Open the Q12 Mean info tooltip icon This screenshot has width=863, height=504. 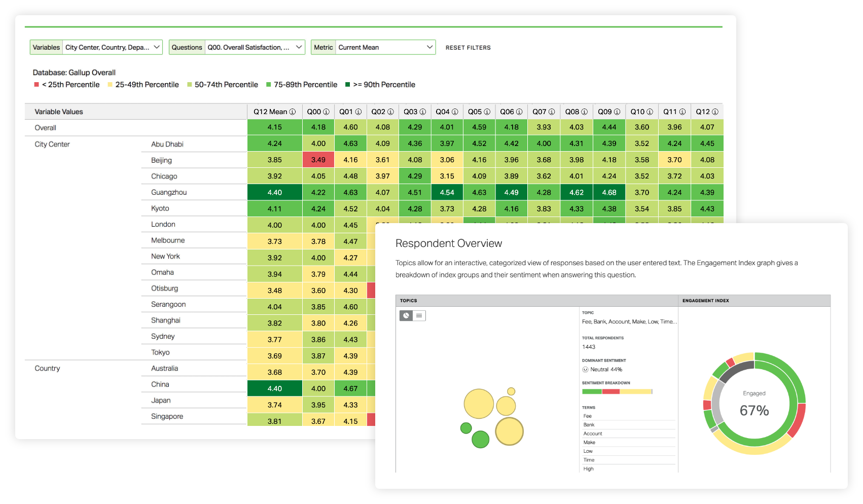[292, 111]
